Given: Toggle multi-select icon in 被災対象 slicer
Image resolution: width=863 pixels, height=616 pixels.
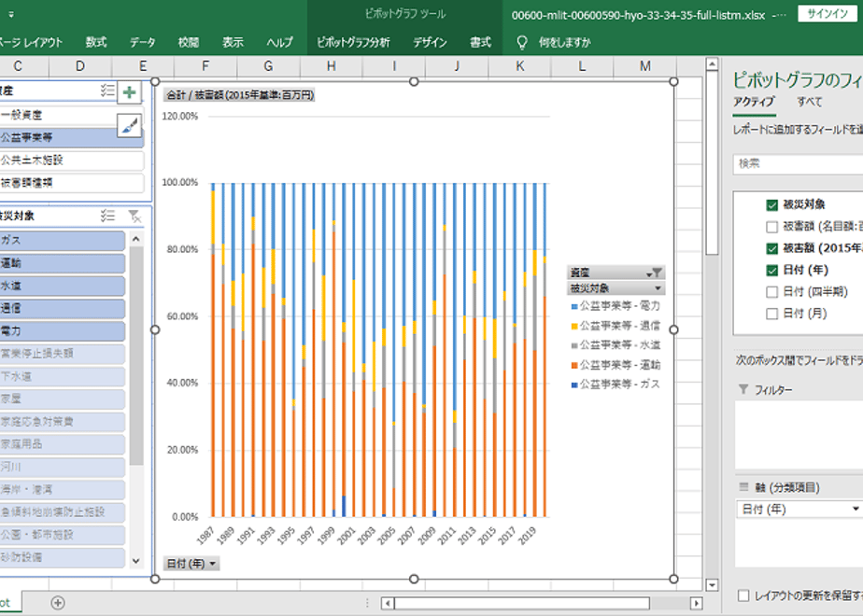Looking at the screenshot, I should tap(107, 216).
